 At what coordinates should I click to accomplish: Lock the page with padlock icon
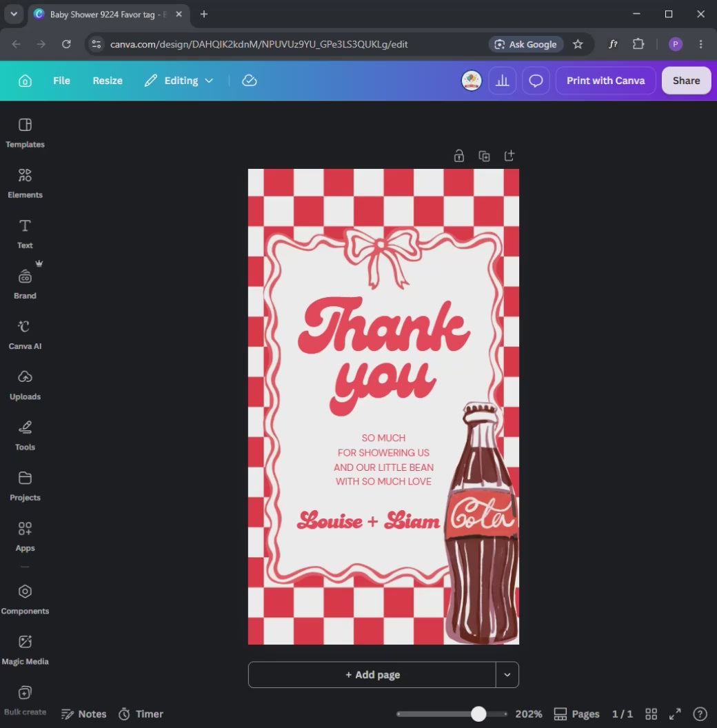click(458, 156)
